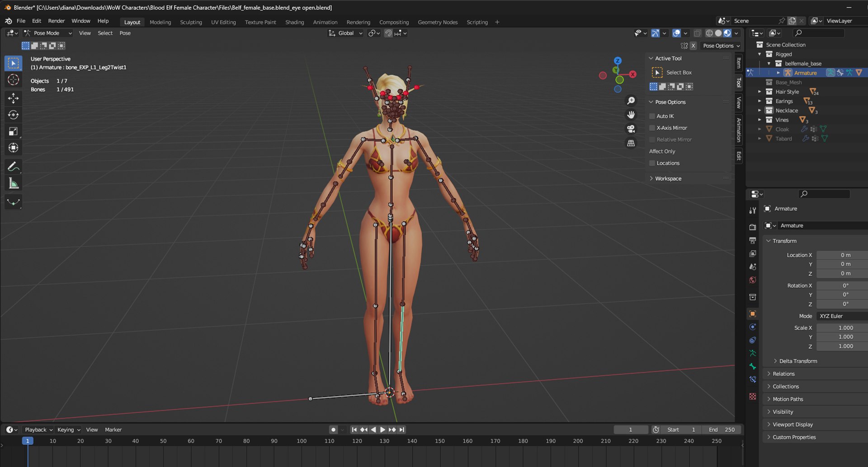
Task: Toggle the X mirror button beside Pose Options
Action: coord(693,46)
